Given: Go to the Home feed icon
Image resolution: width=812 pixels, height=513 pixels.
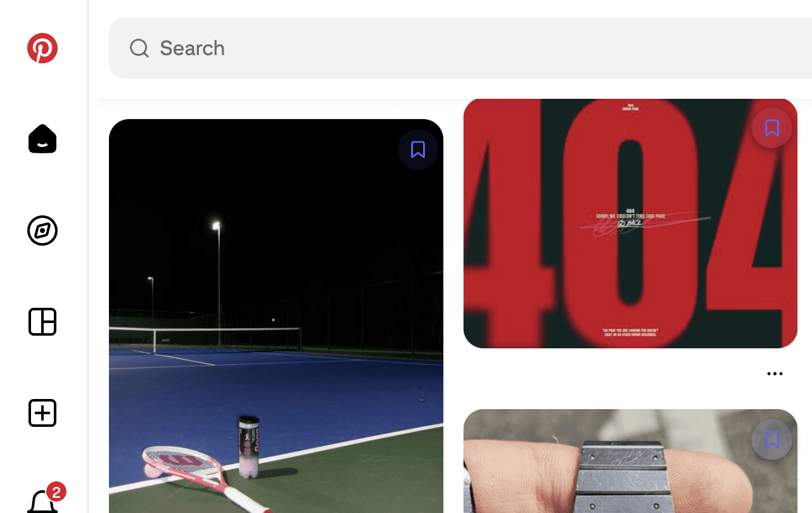Looking at the screenshot, I should pyautogui.click(x=42, y=139).
